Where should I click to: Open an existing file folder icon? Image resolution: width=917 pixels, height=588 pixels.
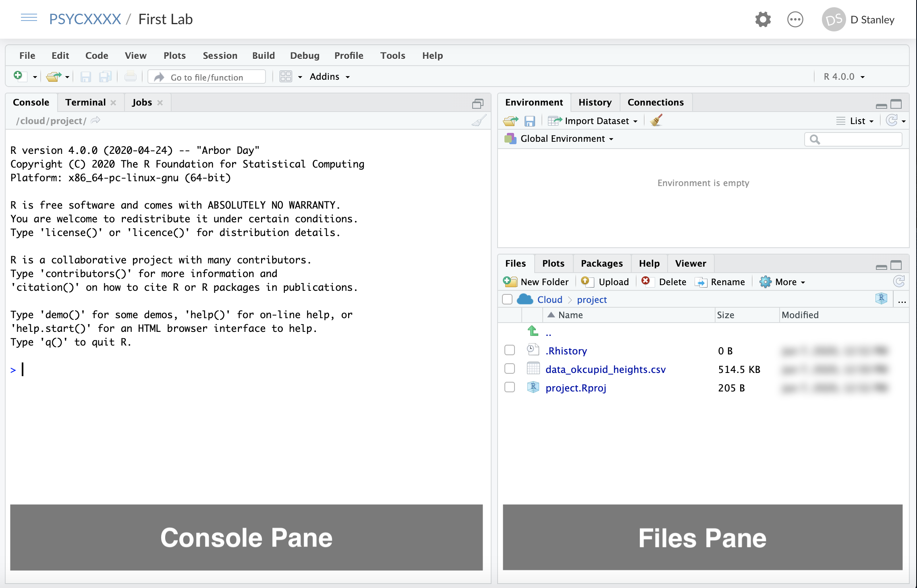click(53, 77)
